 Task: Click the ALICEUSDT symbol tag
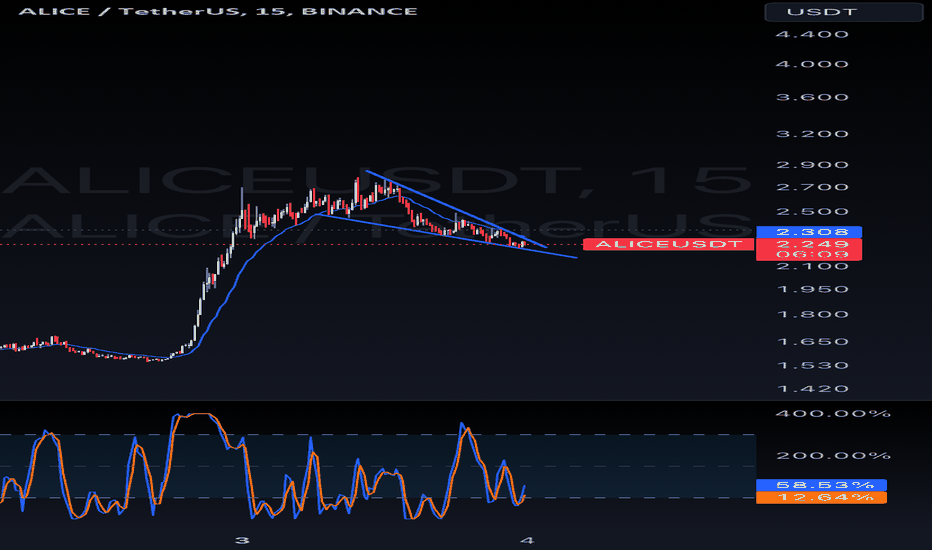pyautogui.click(x=669, y=244)
